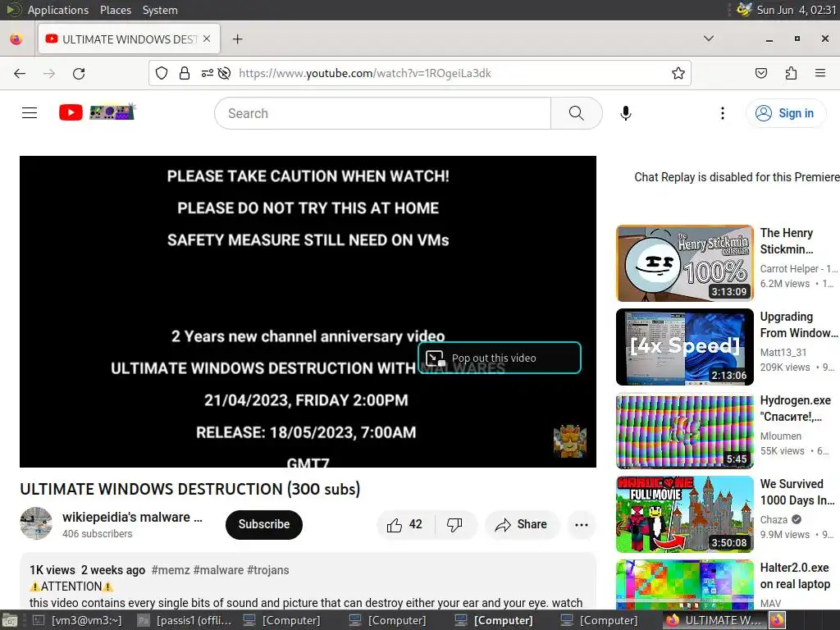This screenshot has height=630, width=840.
Task: Open the 4x Speed Upgrading Windows thumbnail
Action: [x=685, y=347]
